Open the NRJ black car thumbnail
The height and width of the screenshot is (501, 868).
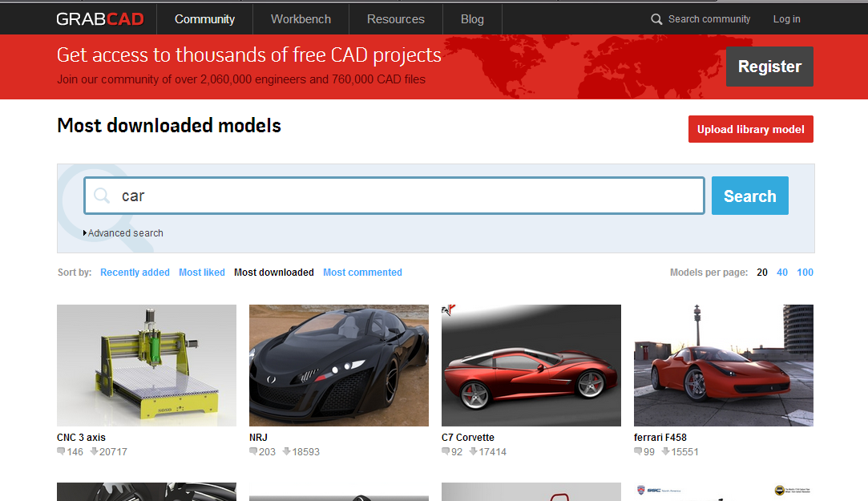[x=339, y=366]
